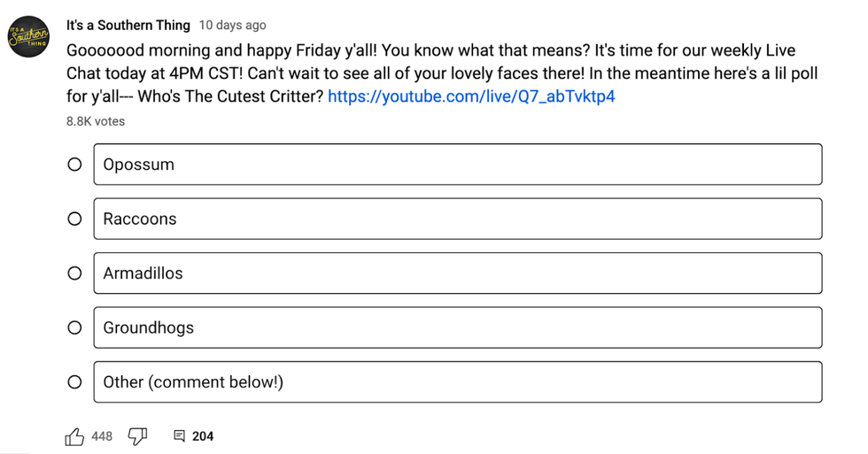Select the Raccoons radio button
The height and width of the screenshot is (454, 868).
(75, 219)
